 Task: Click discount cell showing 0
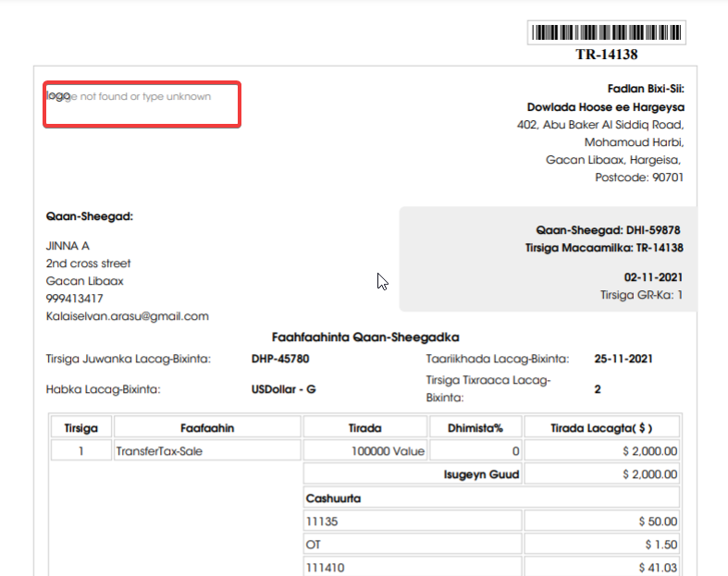click(475, 451)
